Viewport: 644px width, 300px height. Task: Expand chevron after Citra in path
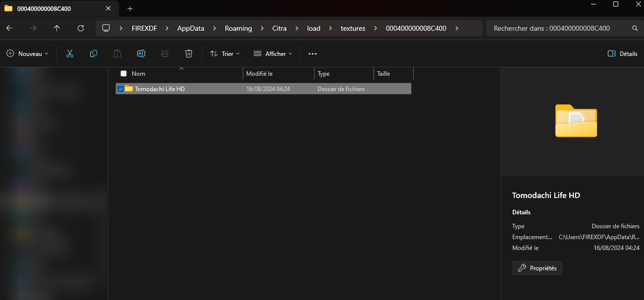coord(297,28)
